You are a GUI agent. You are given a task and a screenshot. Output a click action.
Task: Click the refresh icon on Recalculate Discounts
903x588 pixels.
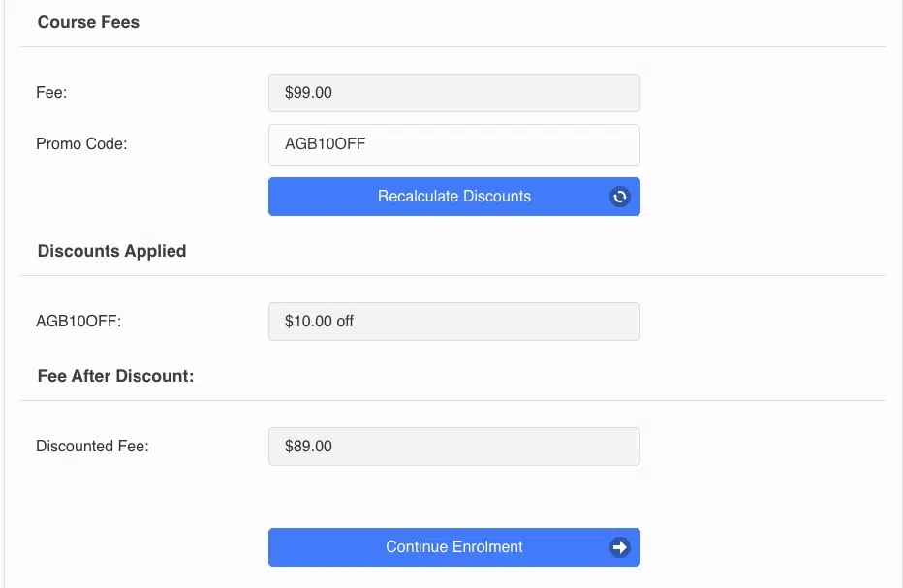(620, 197)
